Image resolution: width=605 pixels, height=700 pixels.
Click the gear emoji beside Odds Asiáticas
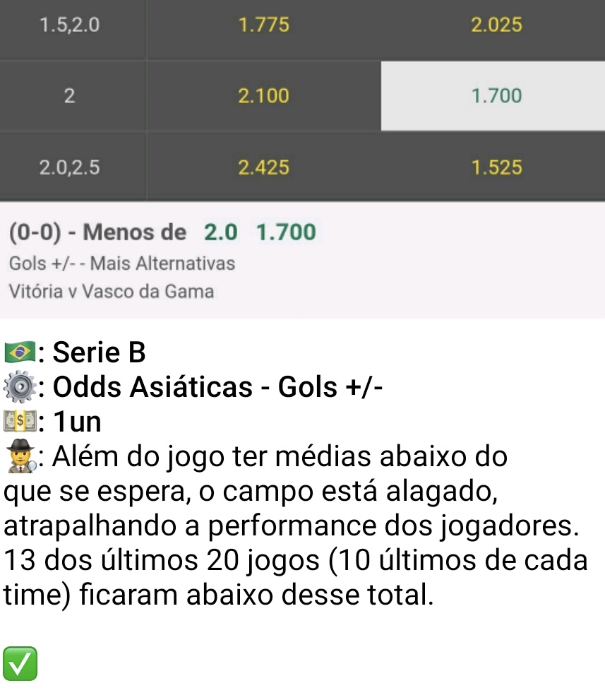pos(20,386)
